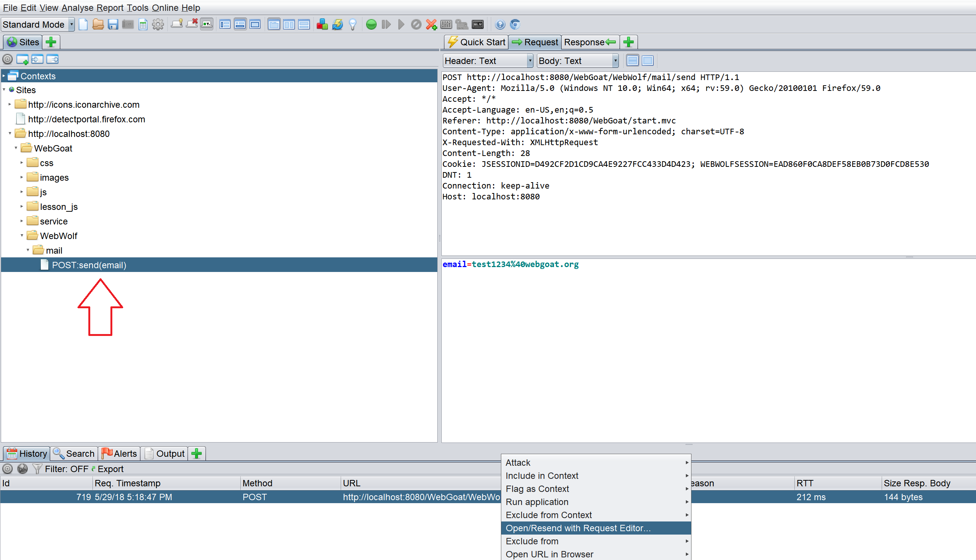Click the Forced User Mode icon

tap(462, 25)
